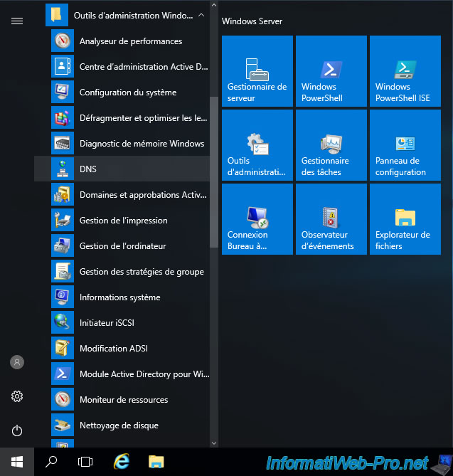This screenshot has height=476, width=453.
Task: Open Task View on the taskbar
Action: pyautogui.click(x=85, y=462)
